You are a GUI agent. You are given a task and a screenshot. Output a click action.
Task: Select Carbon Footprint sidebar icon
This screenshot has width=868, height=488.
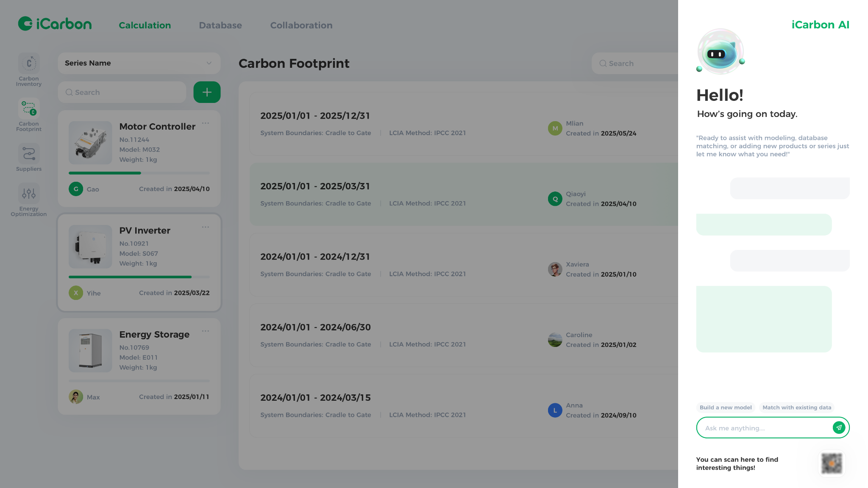[x=29, y=109]
